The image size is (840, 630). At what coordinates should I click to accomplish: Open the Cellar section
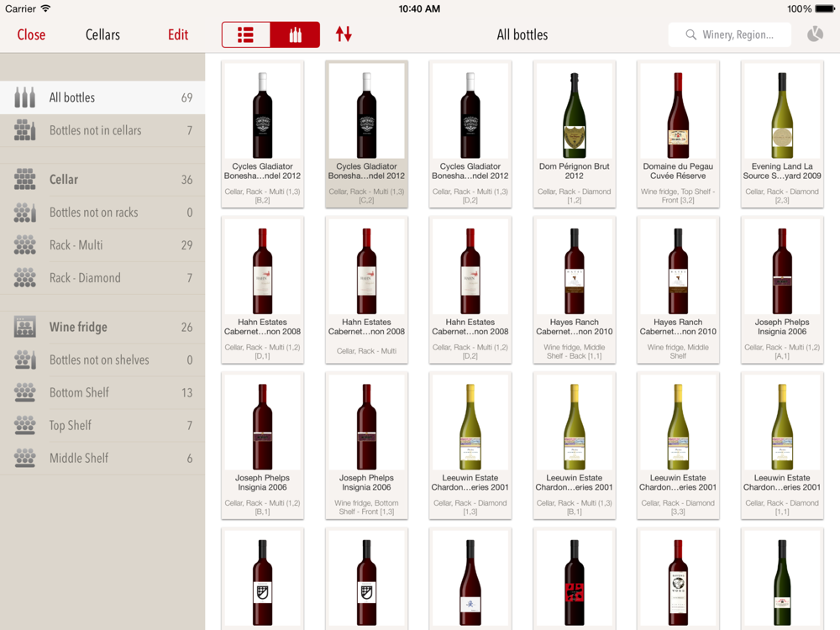(x=102, y=180)
